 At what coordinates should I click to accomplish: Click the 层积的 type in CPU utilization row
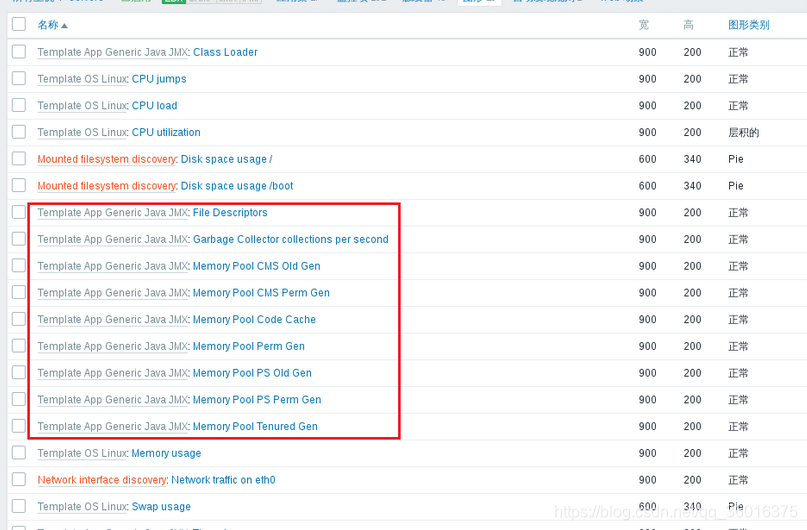pos(743,132)
